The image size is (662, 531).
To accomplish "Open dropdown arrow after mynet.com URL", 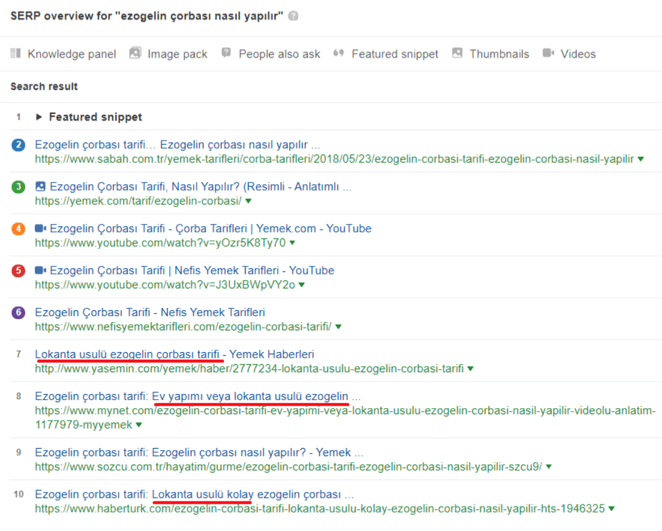I will click(x=139, y=425).
